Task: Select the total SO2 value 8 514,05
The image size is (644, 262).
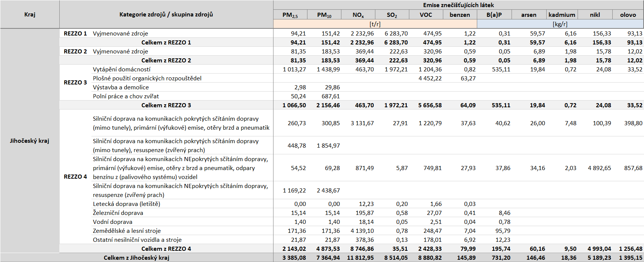Action: (396, 258)
